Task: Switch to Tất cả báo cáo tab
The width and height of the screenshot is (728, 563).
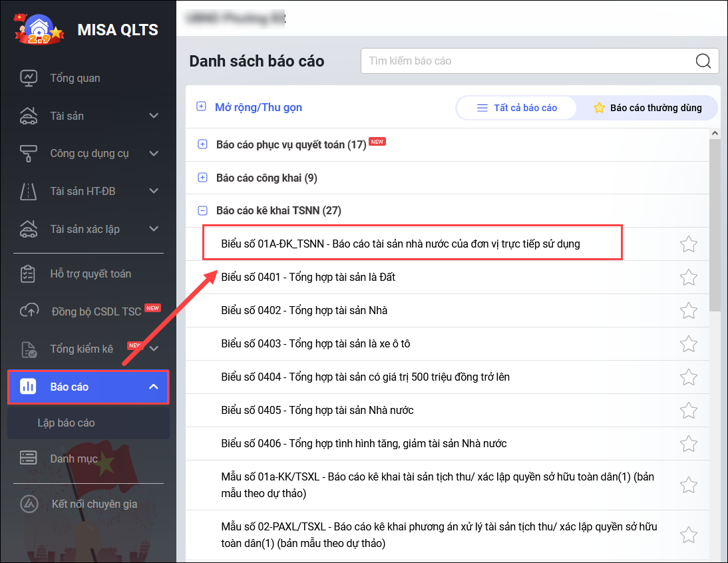Action: pos(517,108)
